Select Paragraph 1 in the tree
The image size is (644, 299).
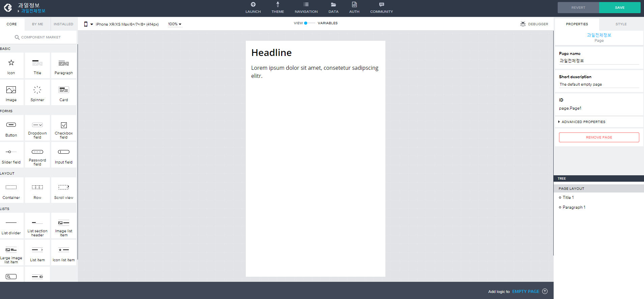point(574,207)
